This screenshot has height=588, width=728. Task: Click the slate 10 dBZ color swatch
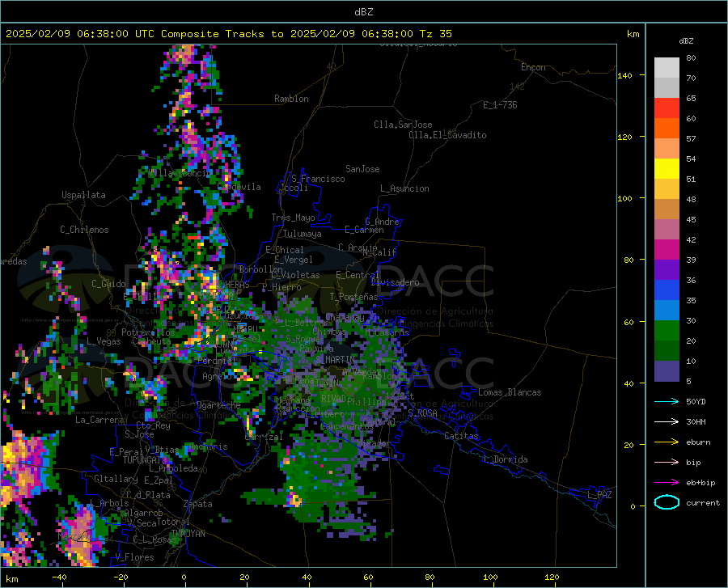(667, 371)
